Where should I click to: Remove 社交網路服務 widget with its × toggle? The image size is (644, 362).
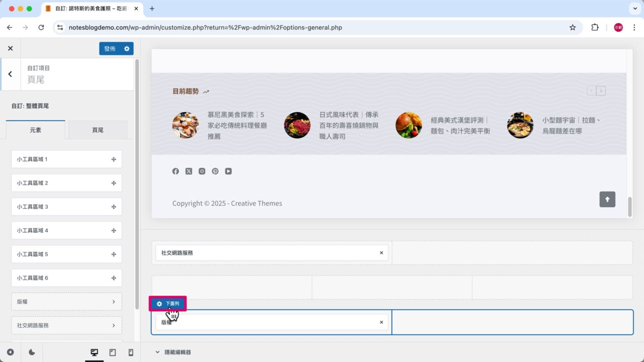pyautogui.click(x=381, y=252)
